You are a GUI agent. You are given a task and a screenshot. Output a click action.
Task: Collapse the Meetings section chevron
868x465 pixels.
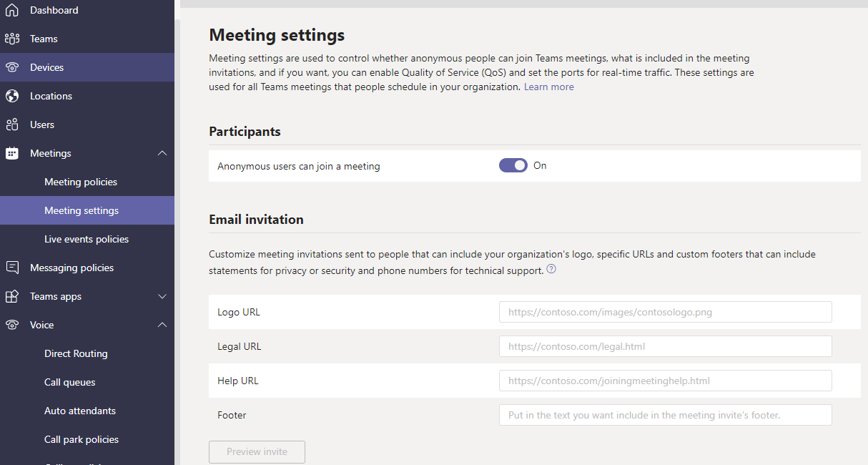[x=162, y=153]
